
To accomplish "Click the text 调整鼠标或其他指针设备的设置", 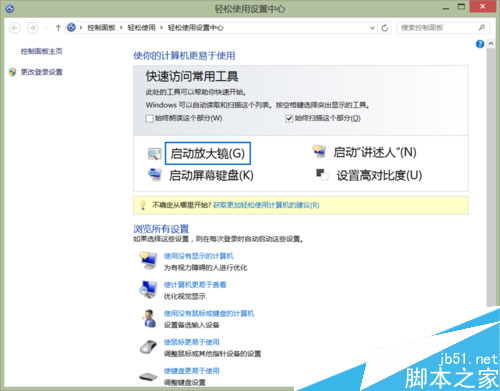I will tap(213, 354).
